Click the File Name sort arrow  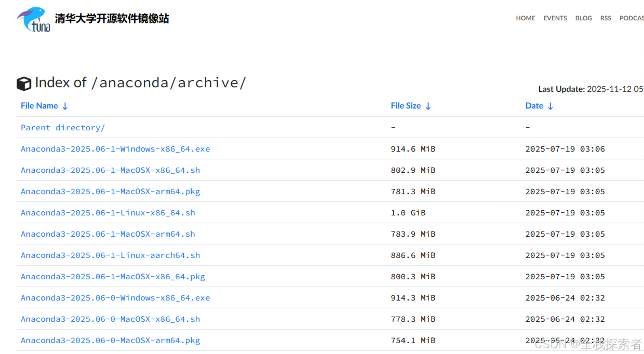pos(64,106)
